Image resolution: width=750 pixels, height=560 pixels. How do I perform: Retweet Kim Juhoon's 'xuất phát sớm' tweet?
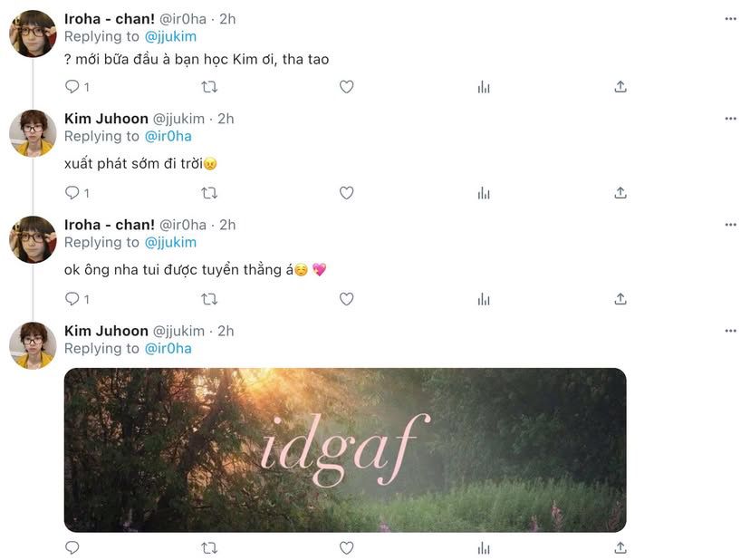click(209, 193)
